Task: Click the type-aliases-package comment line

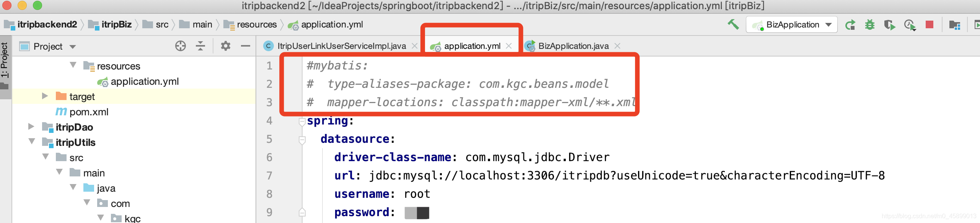Action: (457, 84)
